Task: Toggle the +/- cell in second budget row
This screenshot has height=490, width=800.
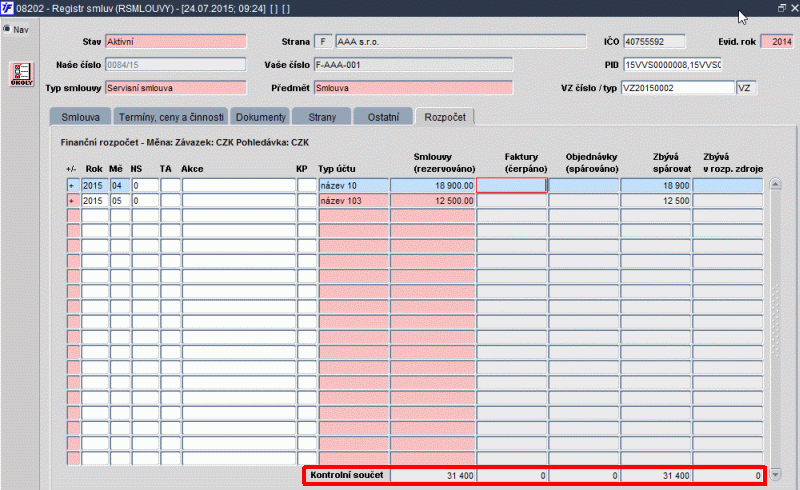Action: tap(72, 201)
